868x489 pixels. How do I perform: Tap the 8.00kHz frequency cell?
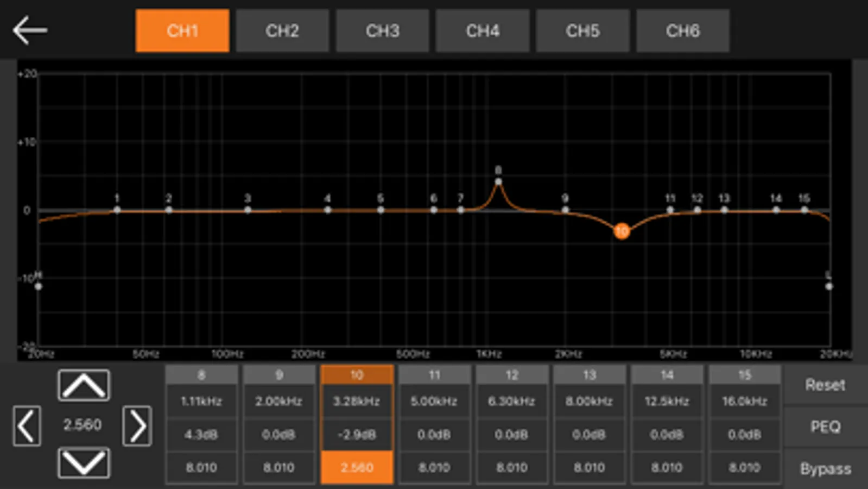click(590, 402)
